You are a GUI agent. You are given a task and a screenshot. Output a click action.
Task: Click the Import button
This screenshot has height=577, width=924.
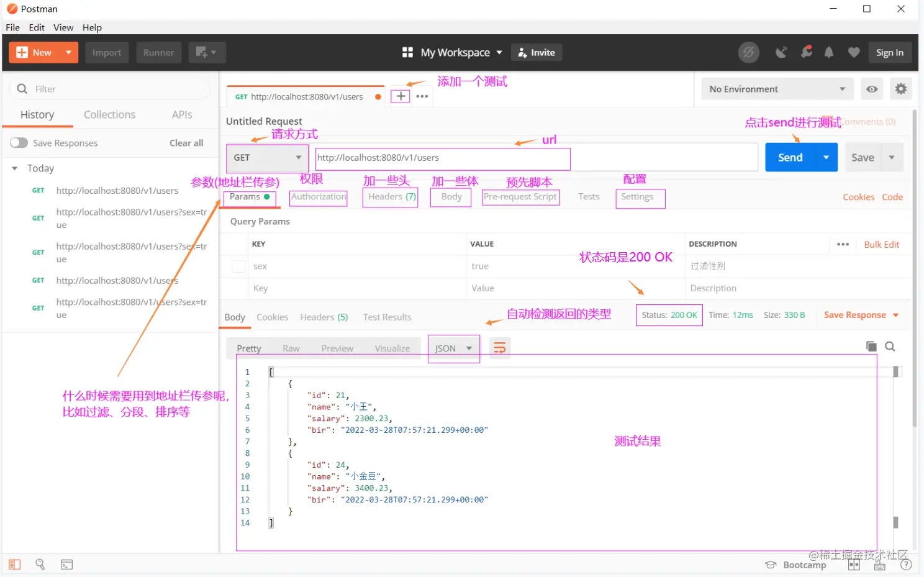(x=107, y=53)
